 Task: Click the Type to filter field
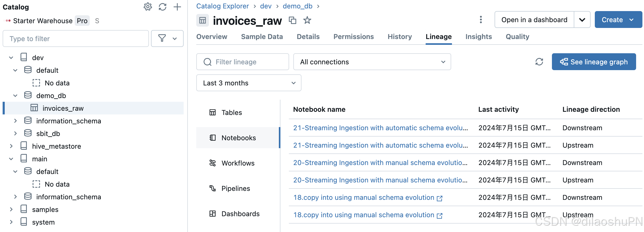click(x=76, y=38)
